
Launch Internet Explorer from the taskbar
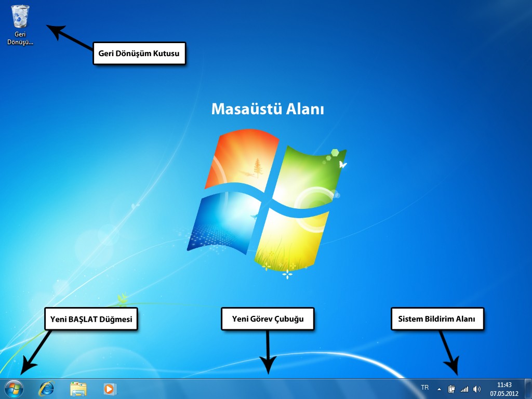click(46, 389)
